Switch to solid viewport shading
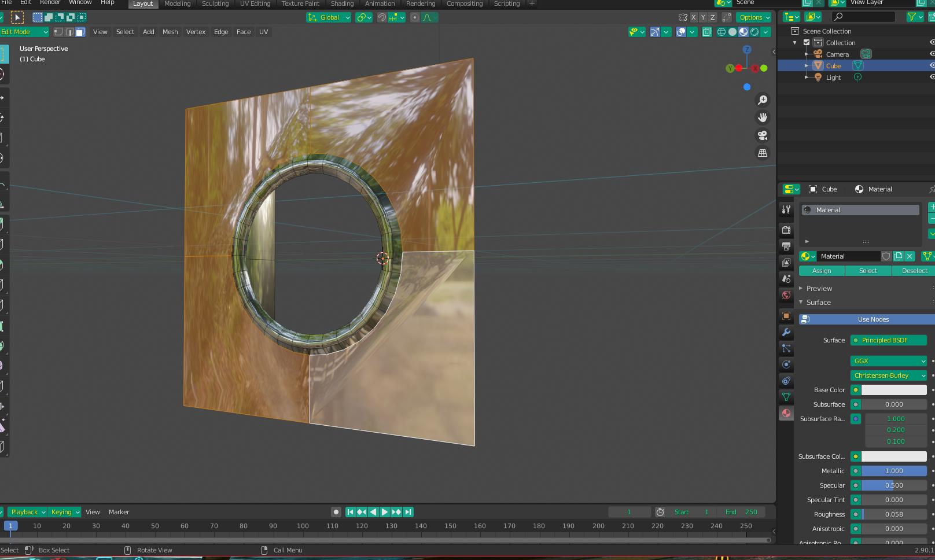 (x=732, y=32)
